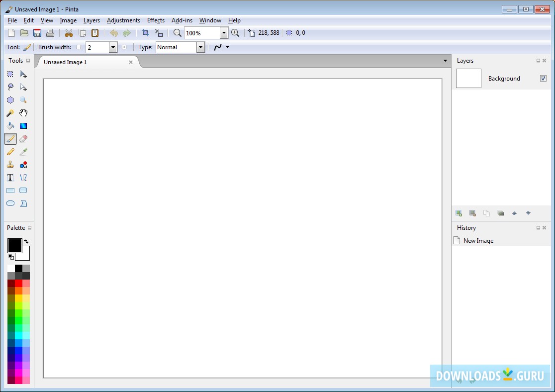Close the Unsaved Image 1 tab
This screenshot has width=555, height=392.
(x=131, y=62)
